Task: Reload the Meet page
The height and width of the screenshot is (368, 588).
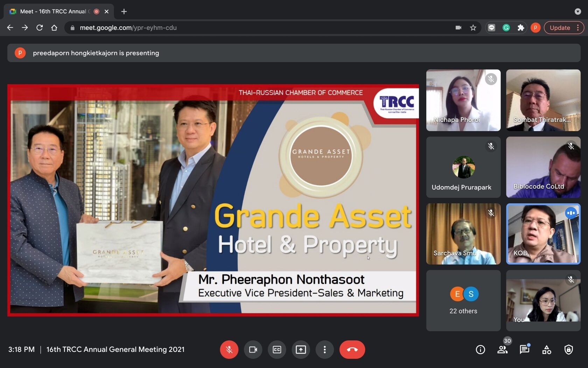Action: click(x=40, y=28)
